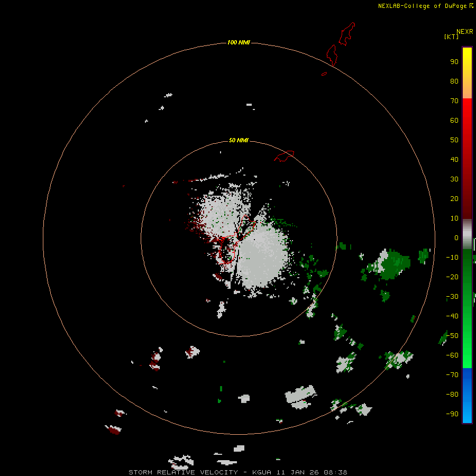The image size is (476, 476).
Task: Click the -90 value on velocity scale
Action: tap(452, 414)
